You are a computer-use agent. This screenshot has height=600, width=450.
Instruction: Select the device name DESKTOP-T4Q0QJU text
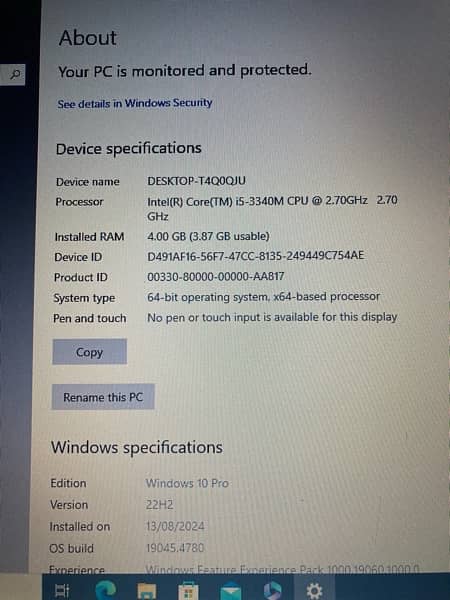(196, 181)
